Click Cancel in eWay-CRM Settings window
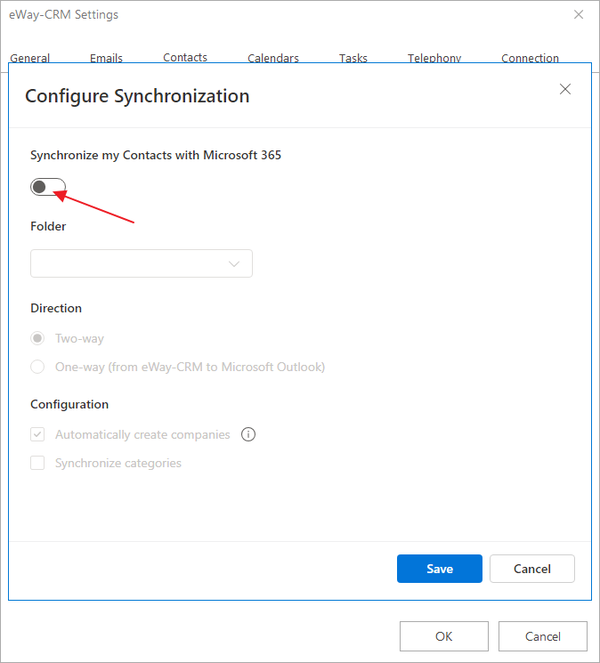Screen dimensions: 600x663 pyautogui.click(x=542, y=636)
